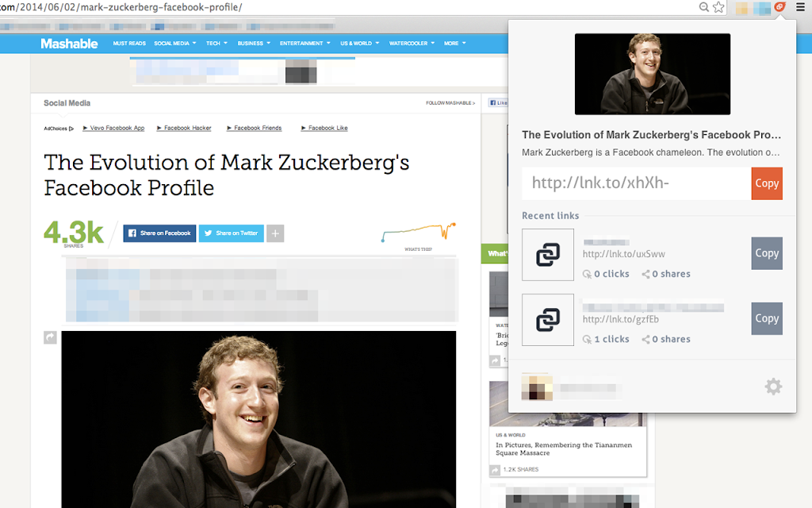Click the share arrow beside article image

[x=50, y=337]
